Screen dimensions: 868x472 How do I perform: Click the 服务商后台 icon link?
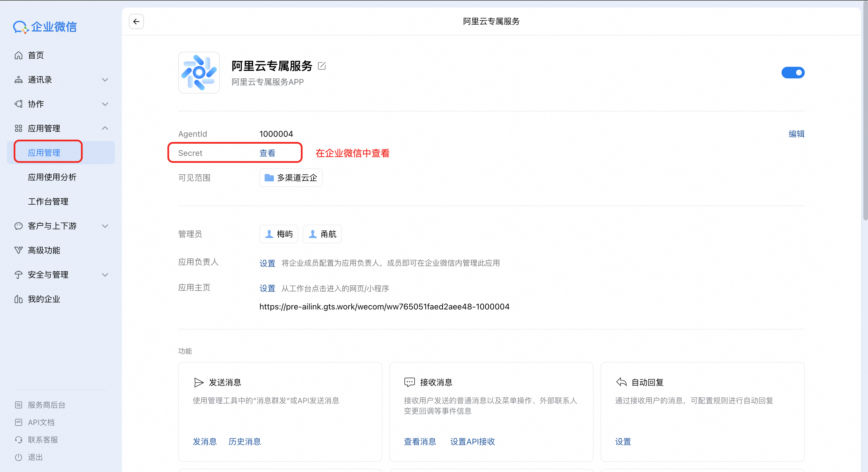[x=19, y=405]
